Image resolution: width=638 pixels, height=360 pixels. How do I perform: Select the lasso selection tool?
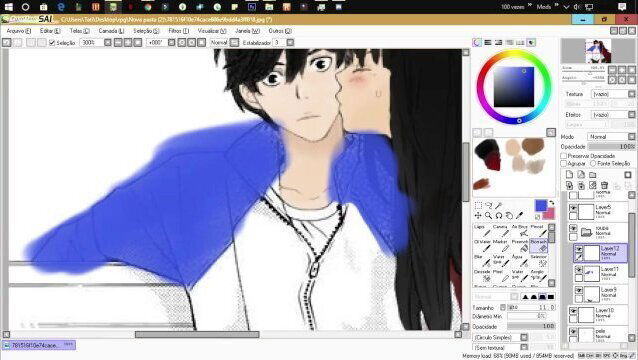(488, 205)
